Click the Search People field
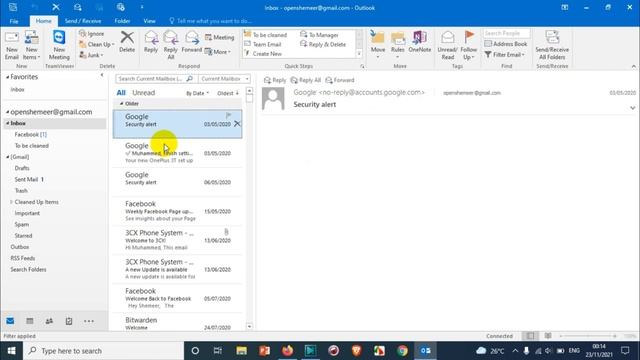This screenshot has width=640, height=360. [507, 33]
